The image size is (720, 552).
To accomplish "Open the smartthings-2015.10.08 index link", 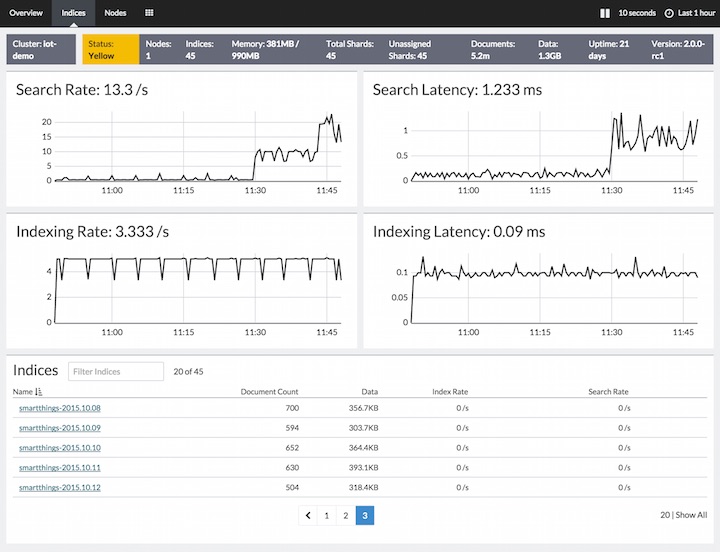I will point(59,408).
